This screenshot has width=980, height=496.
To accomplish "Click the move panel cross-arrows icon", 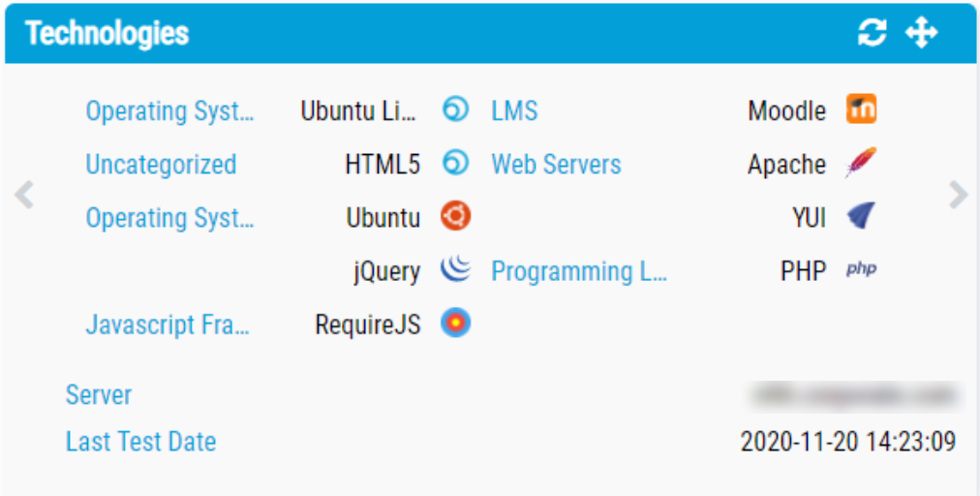I will tap(921, 34).
